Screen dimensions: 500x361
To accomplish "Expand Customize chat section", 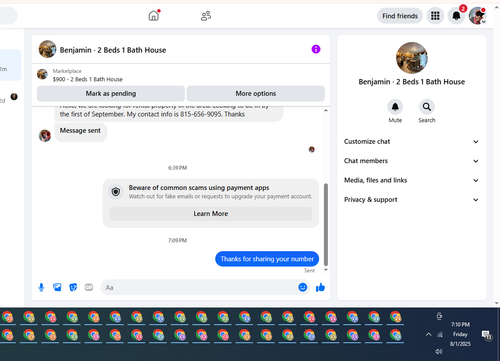I will (x=411, y=142).
